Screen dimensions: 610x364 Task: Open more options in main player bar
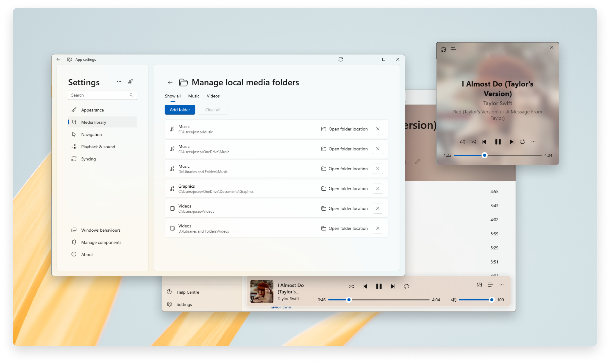tap(502, 285)
